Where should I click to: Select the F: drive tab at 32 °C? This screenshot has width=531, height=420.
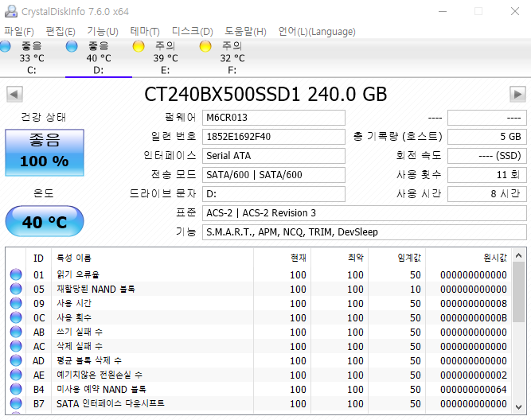click(232, 58)
